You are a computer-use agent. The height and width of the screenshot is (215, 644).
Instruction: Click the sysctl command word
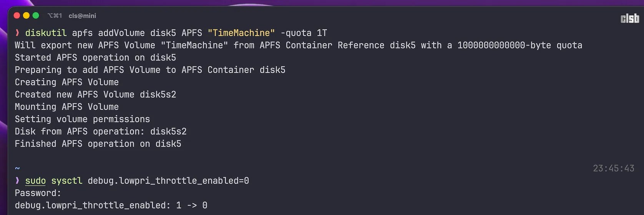(67, 181)
